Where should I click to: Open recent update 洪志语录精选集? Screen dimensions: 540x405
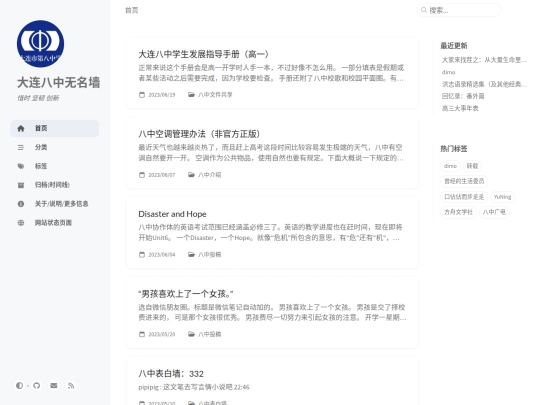(x=484, y=84)
